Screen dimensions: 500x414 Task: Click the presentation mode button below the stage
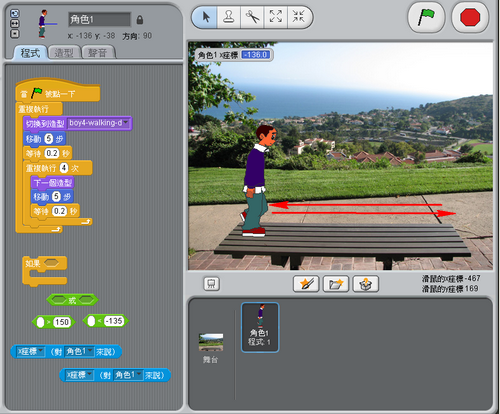(x=211, y=284)
